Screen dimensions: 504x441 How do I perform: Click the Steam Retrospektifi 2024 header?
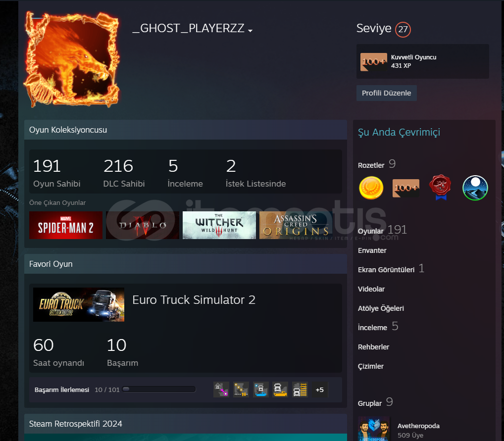pos(186,424)
